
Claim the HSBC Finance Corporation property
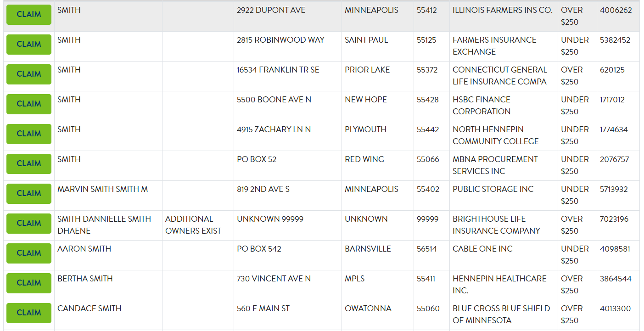click(28, 104)
